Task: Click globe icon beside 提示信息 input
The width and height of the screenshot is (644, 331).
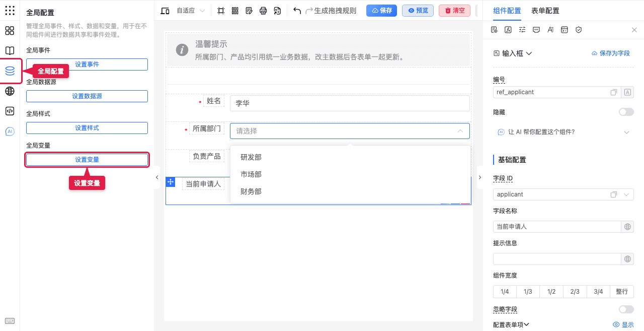Action: pyautogui.click(x=627, y=259)
